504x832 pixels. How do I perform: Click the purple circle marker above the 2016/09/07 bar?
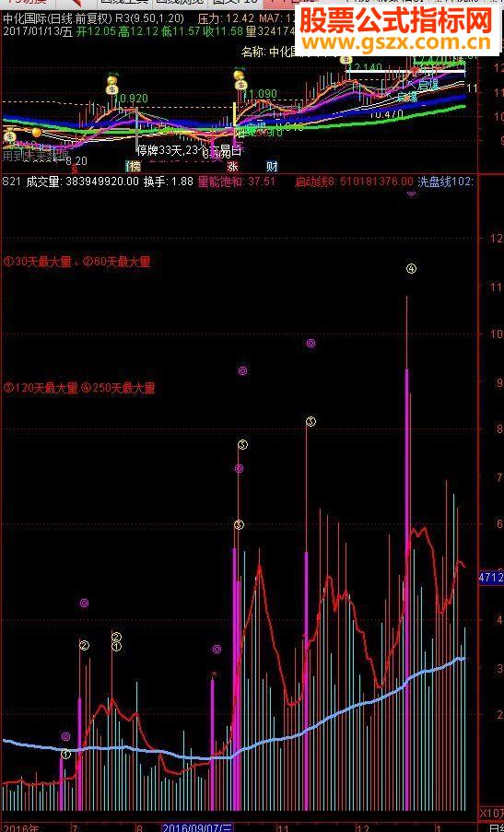pos(217,649)
